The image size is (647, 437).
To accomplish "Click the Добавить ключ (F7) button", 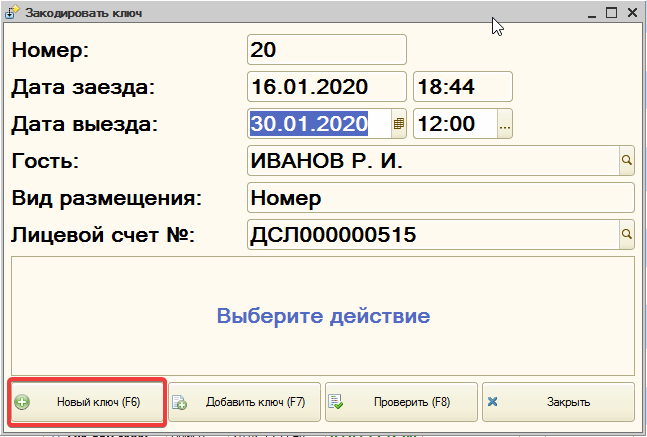I will (x=244, y=402).
